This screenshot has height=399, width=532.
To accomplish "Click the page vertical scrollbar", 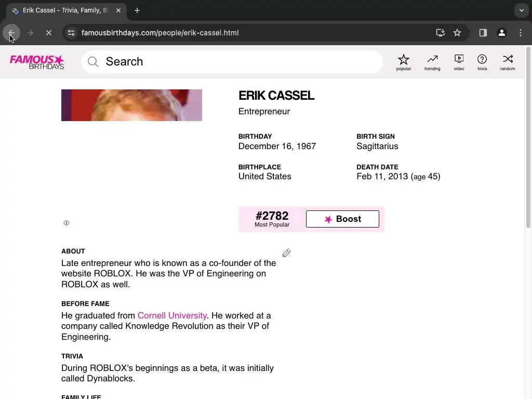I will 528,137.
